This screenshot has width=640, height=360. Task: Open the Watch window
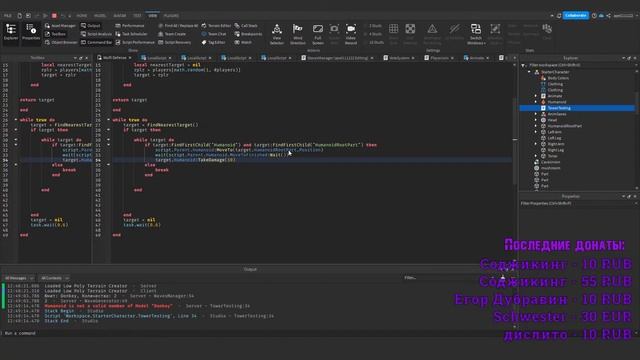click(243, 42)
